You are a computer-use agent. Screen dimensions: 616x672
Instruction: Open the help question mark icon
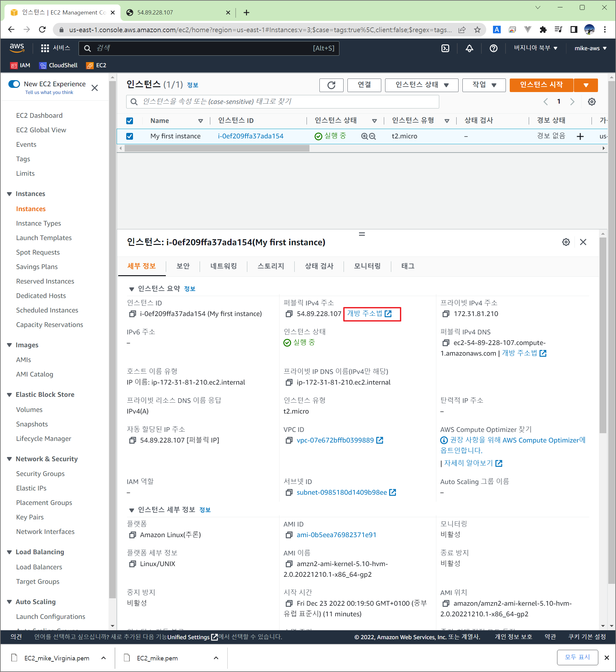click(x=494, y=48)
